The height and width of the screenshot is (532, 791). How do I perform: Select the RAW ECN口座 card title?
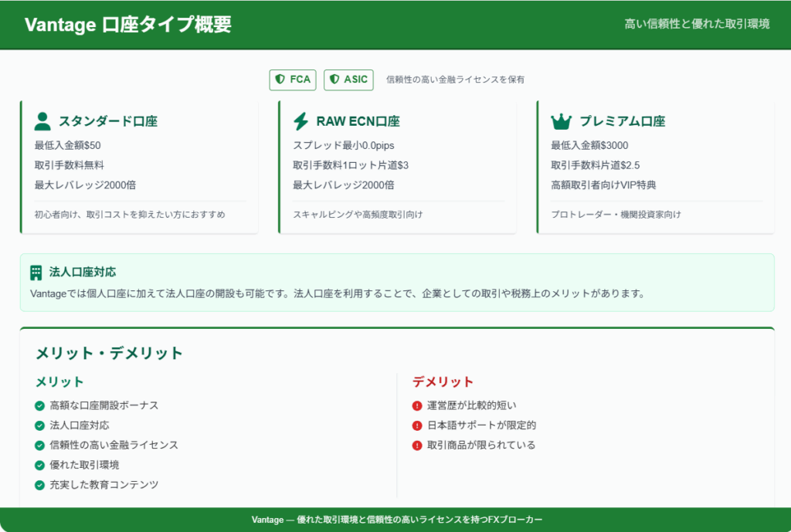click(x=358, y=121)
